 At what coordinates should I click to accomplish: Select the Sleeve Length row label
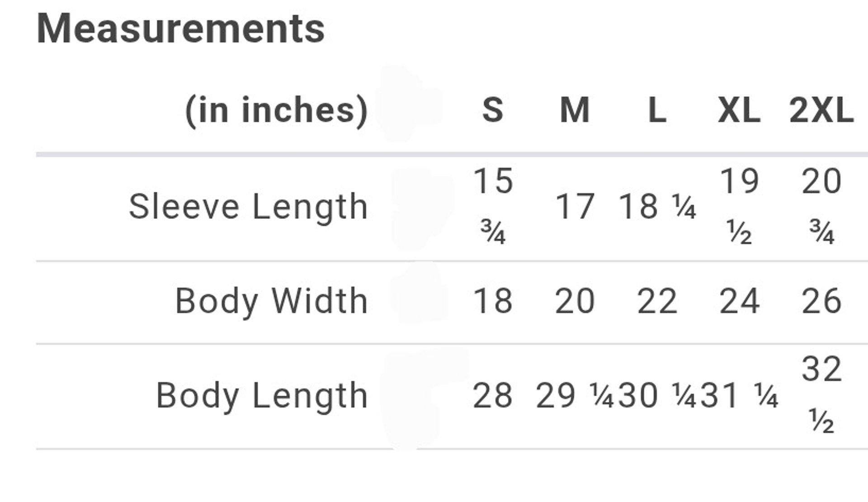(x=248, y=207)
